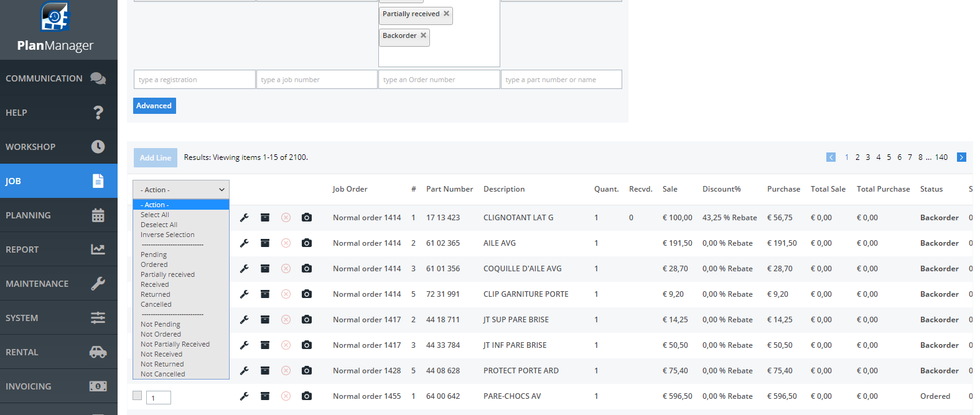Click wrench icon for PROTECT PORTE ARD row
The height and width of the screenshot is (415, 980).
tap(245, 371)
